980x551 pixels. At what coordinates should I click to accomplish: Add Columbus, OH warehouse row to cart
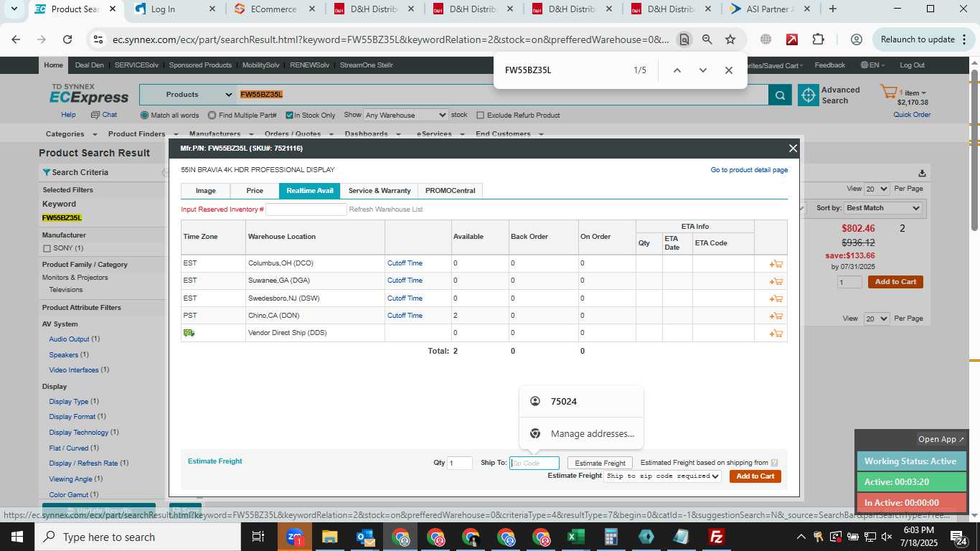(x=776, y=264)
